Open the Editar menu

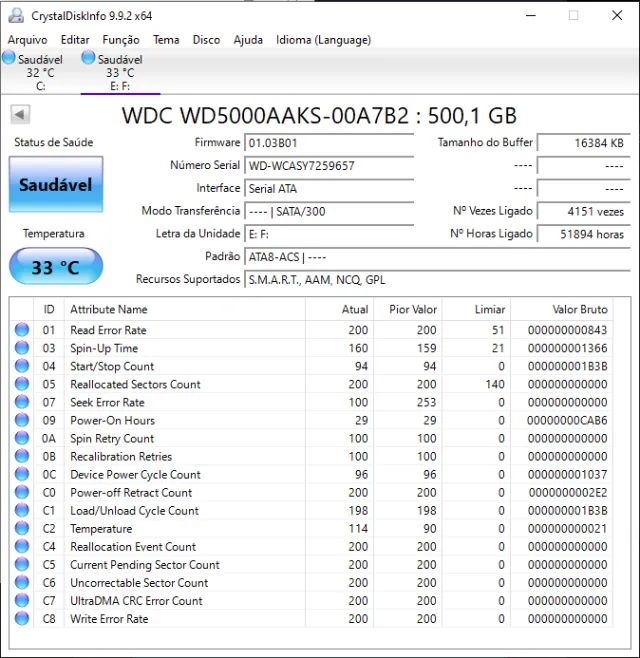pyautogui.click(x=75, y=40)
